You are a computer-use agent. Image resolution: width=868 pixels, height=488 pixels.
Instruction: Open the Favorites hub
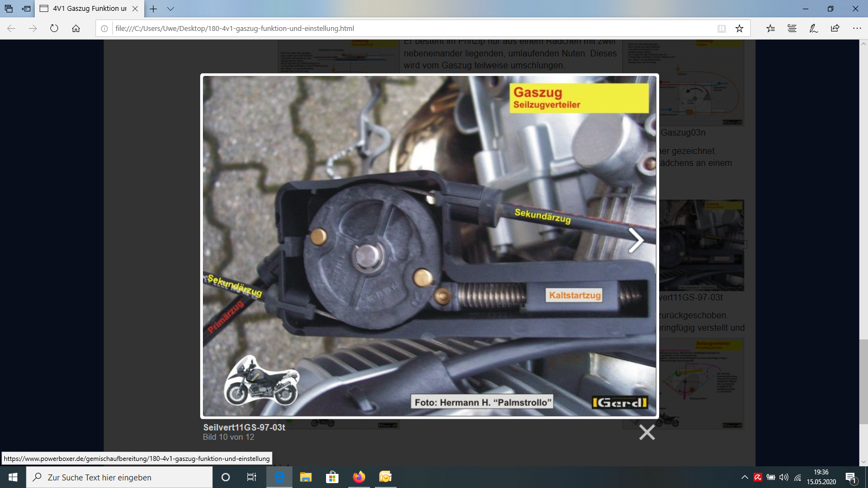(770, 28)
